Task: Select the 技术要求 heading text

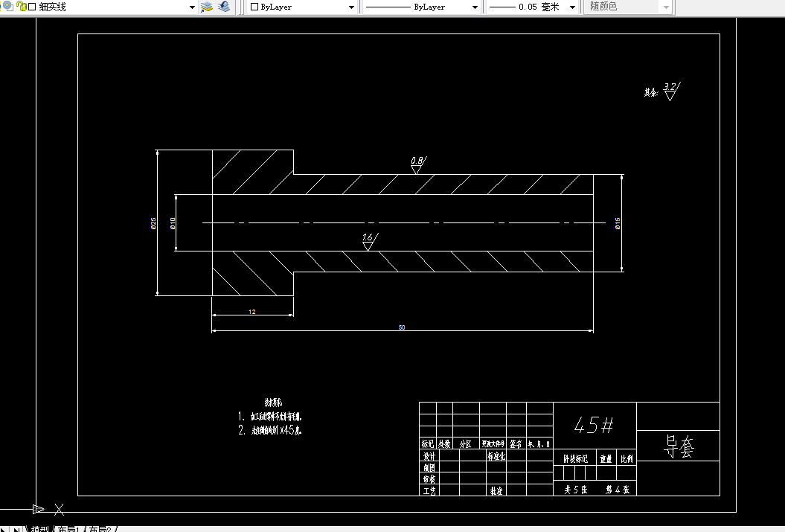Action: (x=273, y=402)
